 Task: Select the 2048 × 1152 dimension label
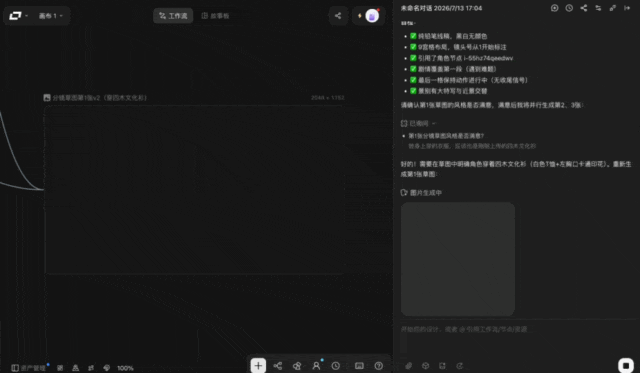point(328,98)
